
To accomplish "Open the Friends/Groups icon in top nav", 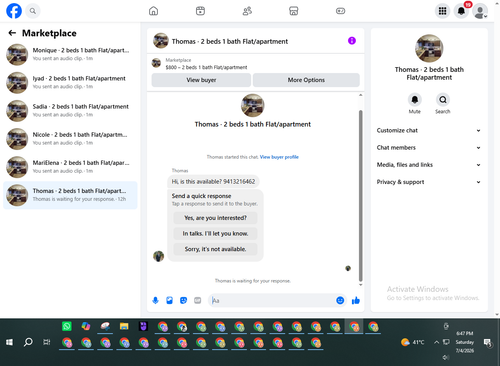I will pos(247,11).
